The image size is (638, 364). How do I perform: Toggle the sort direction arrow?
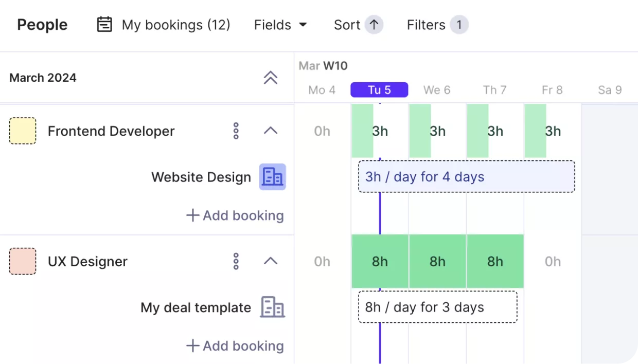tap(374, 25)
